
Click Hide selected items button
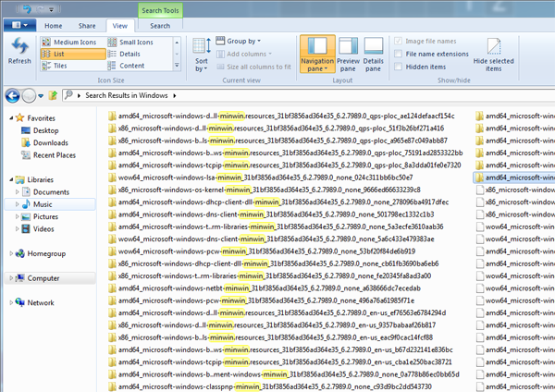493,55
